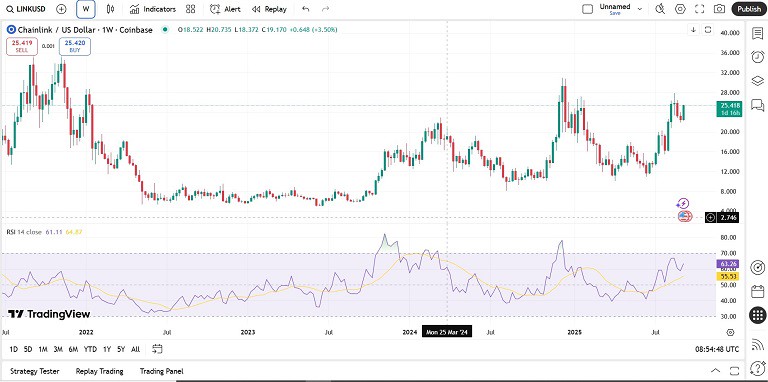The height and width of the screenshot is (382, 768).
Task: Add symbol to compare with plus icon
Action: [x=61, y=9]
